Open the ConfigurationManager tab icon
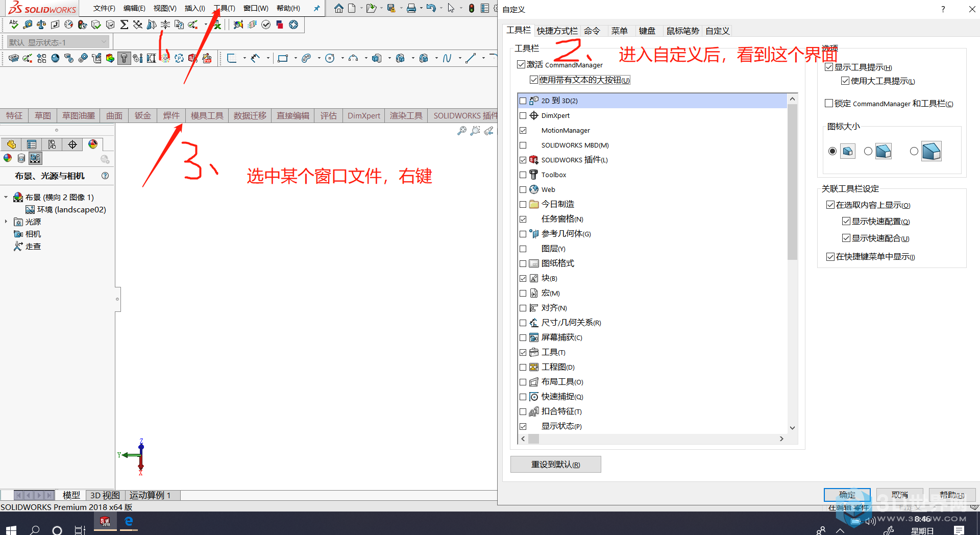Screen dimensions: 980x535 pyautogui.click(x=52, y=144)
